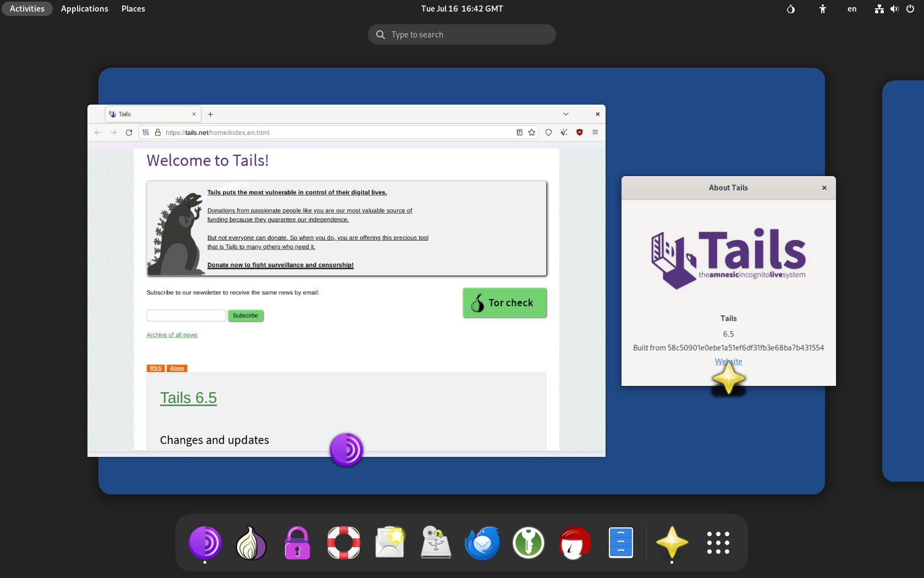This screenshot has height=578, width=924.
Task: Open KeePassXC password manager
Action: tap(529, 543)
